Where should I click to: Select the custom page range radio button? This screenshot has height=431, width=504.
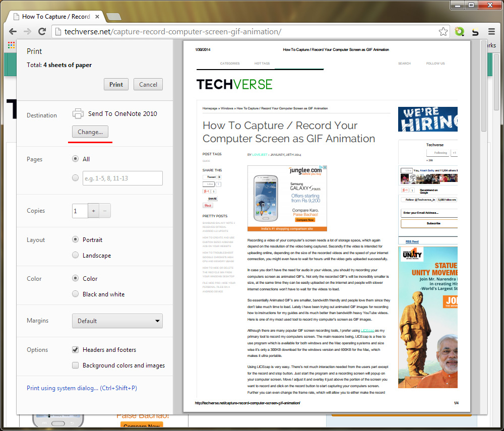75,178
